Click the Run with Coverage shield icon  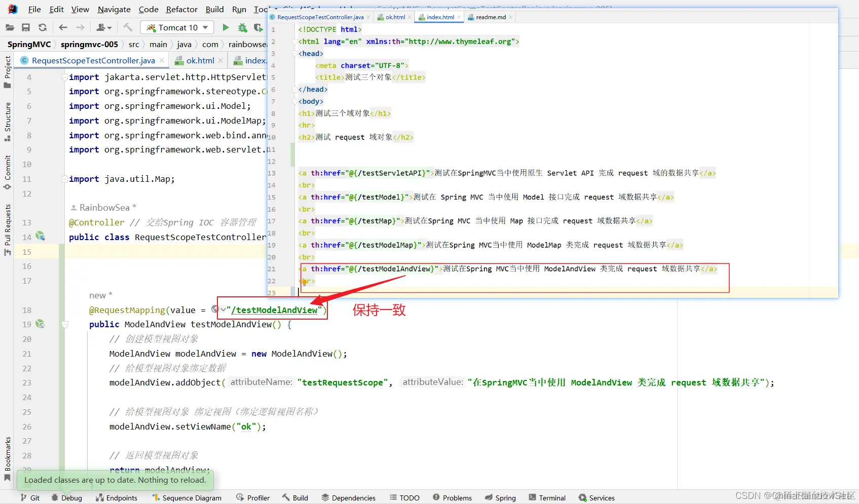[x=258, y=27]
